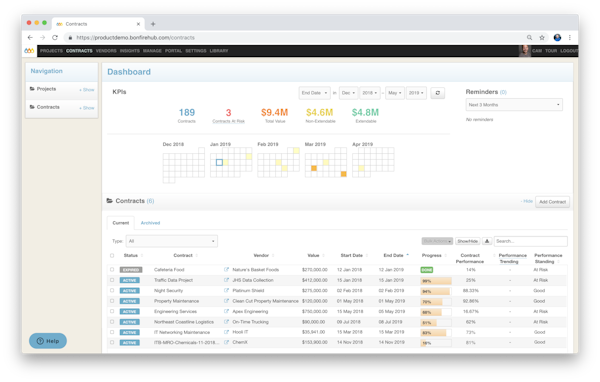Open vendor link icon for Cafeteria Food
Screen dimensions: 600x382
coord(227,269)
